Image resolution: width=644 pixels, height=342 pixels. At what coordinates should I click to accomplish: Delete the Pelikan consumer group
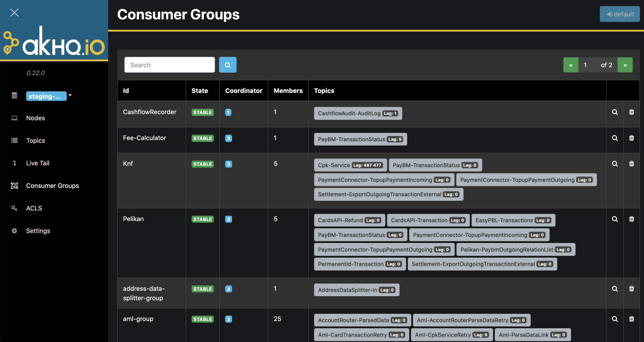click(x=631, y=219)
